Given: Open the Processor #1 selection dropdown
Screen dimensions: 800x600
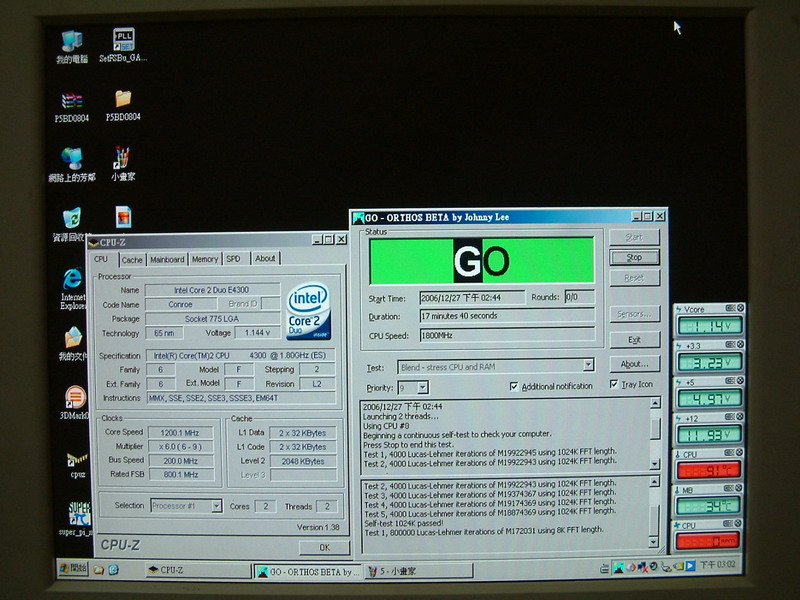Looking at the screenshot, I should point(216,506).
